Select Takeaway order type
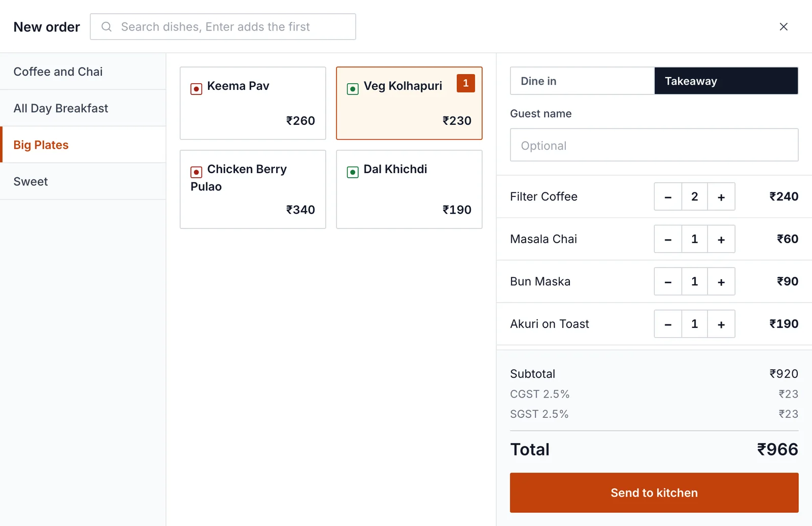 726,81
